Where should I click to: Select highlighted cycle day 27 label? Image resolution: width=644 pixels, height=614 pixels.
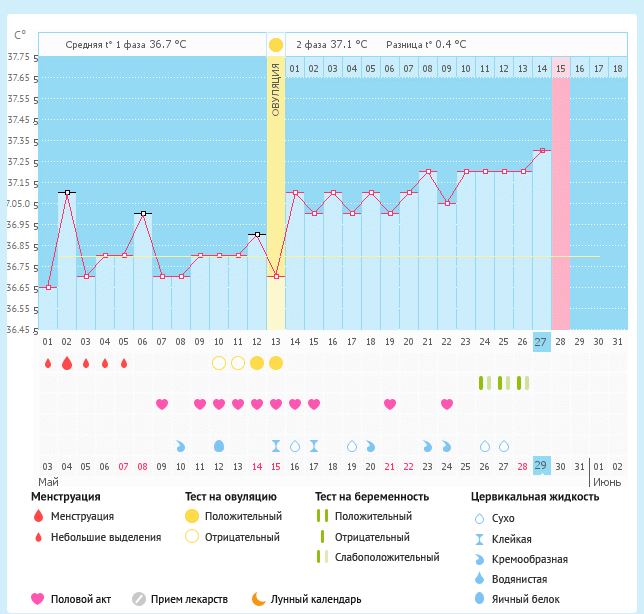[x=542, y=342]
